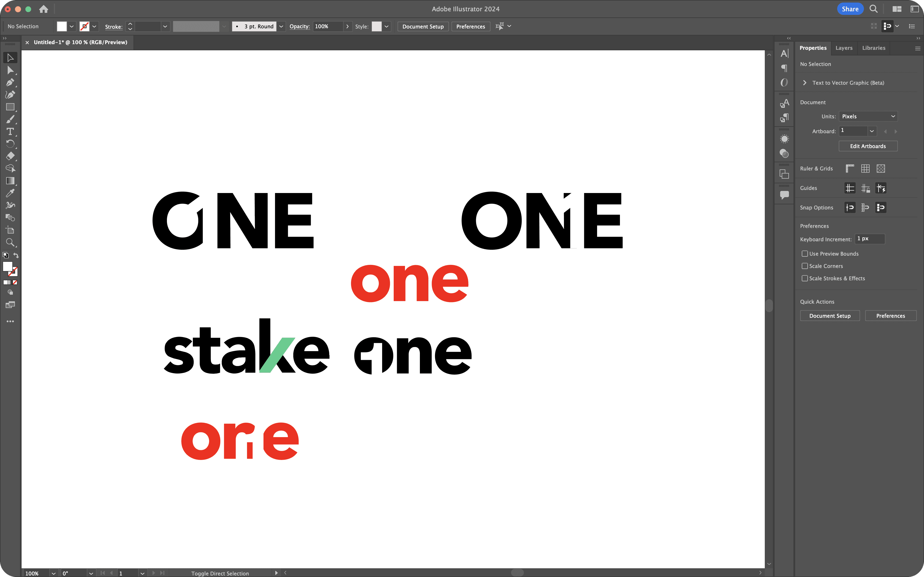Screen dimensions: 924x577
Task: Open Arrange Documents icon
Action: coord(897,9)
